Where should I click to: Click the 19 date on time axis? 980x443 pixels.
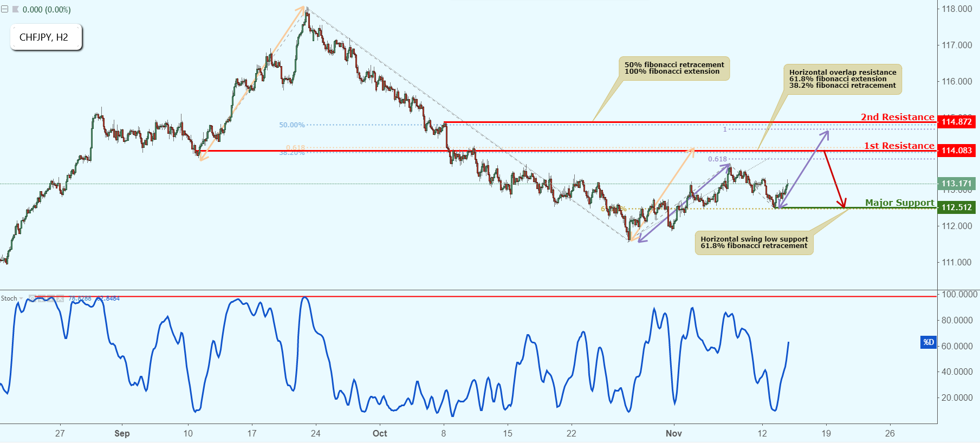click(x=826, y=433)
